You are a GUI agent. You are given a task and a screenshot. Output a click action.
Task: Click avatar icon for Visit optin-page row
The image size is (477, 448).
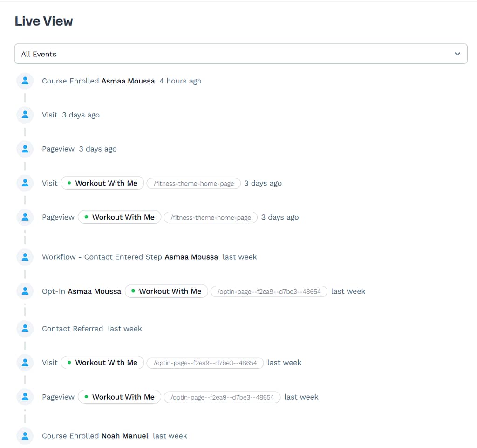point(25,363)
